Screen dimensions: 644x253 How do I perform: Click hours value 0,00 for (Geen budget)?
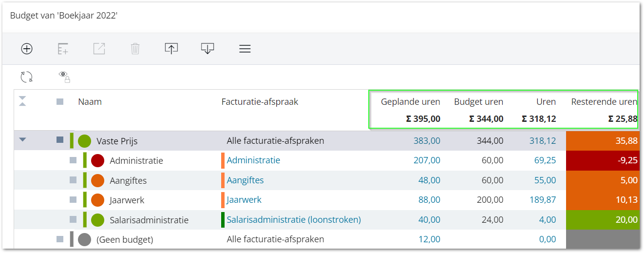[x=548, y=239]
